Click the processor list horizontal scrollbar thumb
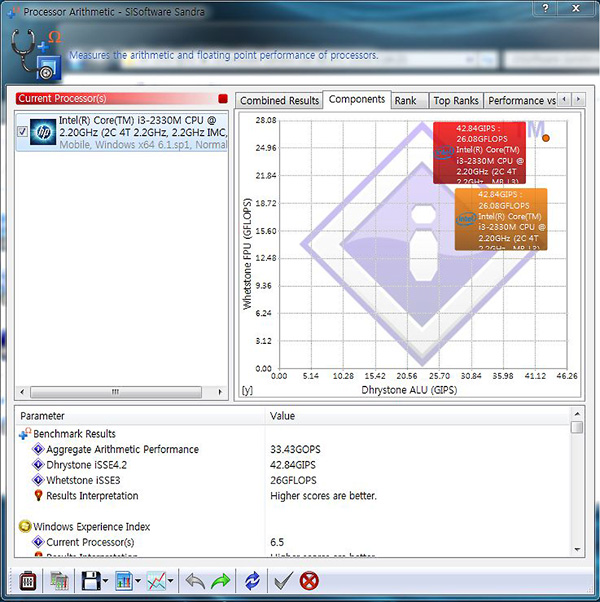600x602 pixels. tap(116, 392)
